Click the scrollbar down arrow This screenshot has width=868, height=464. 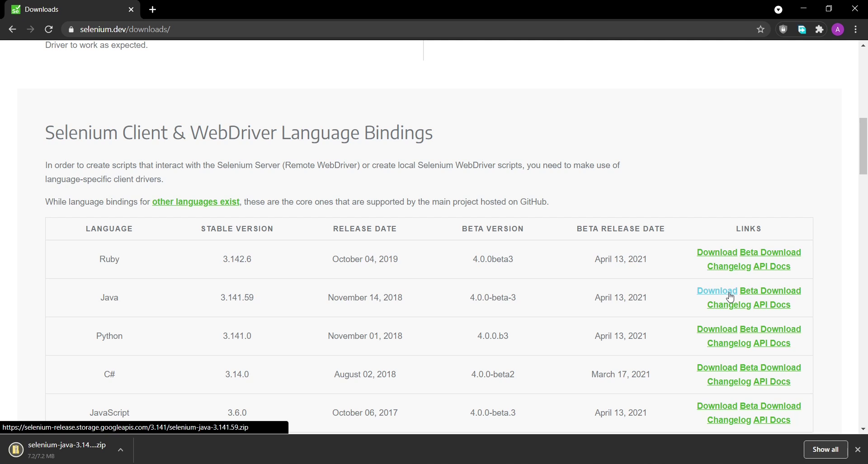point(863,429)
